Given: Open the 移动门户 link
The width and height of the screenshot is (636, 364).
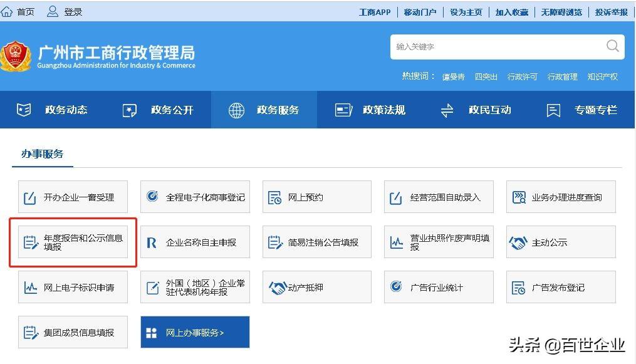Looking at the screenshot, I should (x=420, y=12).
